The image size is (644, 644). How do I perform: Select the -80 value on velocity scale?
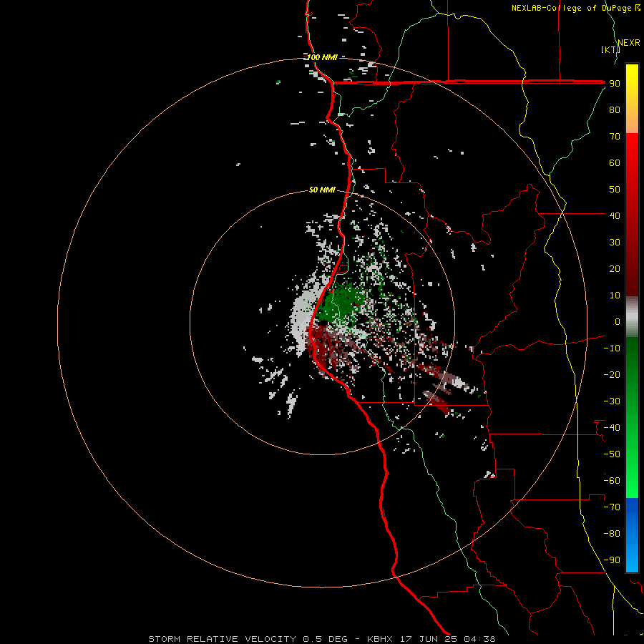tap(612, 534)
